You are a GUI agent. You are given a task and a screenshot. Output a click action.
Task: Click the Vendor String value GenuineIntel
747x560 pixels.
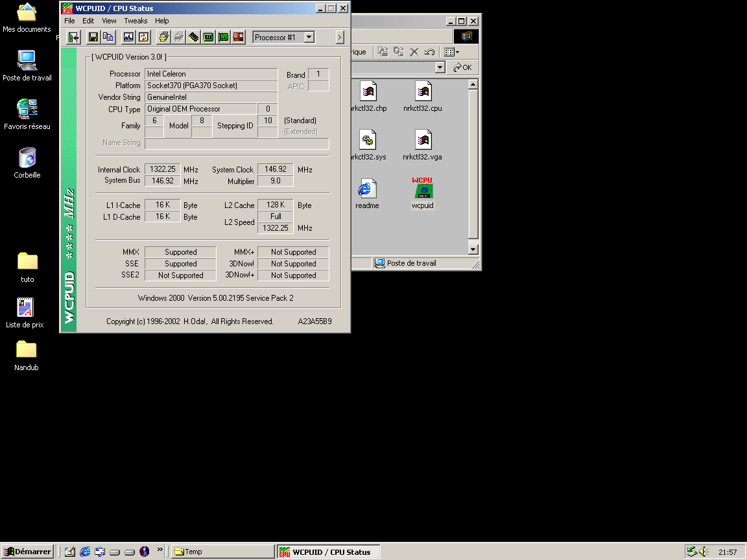(211, 97)
